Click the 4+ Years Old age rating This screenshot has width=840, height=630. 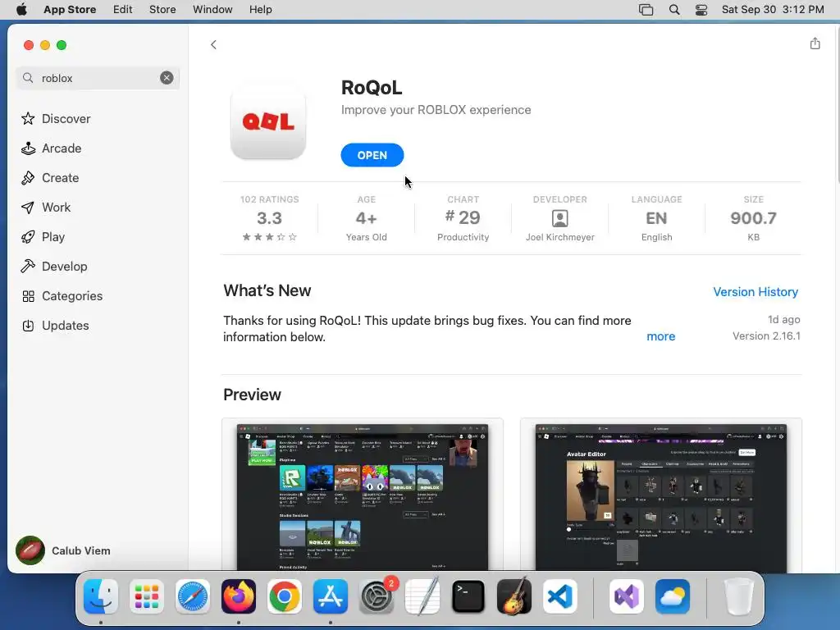[x=367, y=218]
